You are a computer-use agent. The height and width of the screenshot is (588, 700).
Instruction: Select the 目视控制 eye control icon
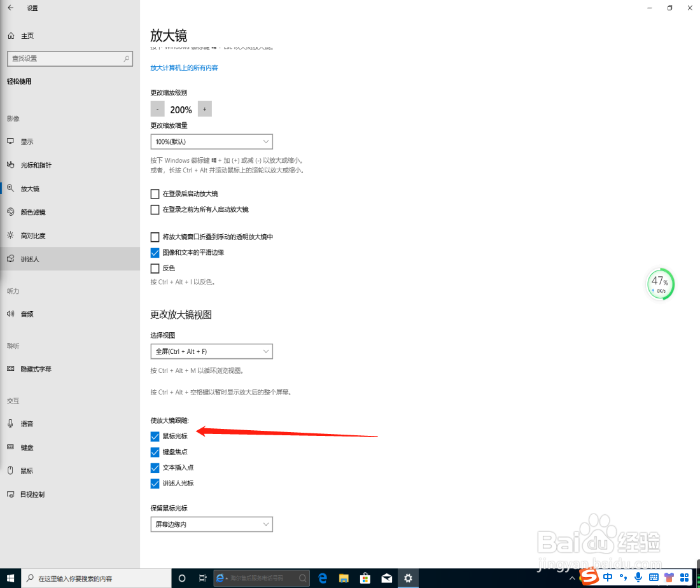pyautogui.click(x=11, y=494)
